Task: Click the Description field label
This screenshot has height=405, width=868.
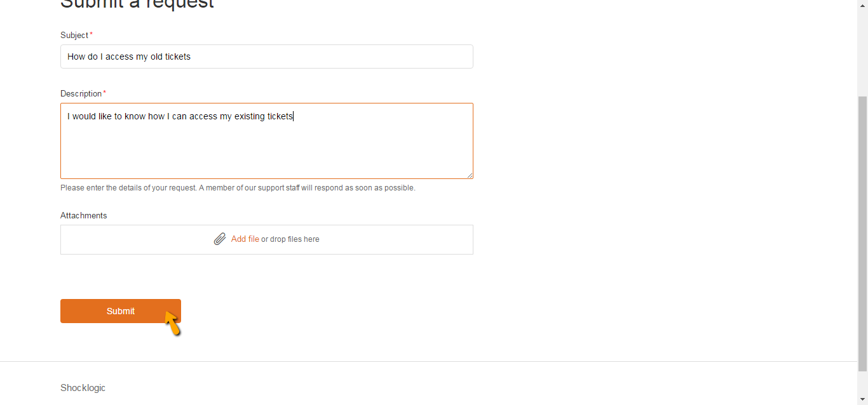Action: coord(81,93)
